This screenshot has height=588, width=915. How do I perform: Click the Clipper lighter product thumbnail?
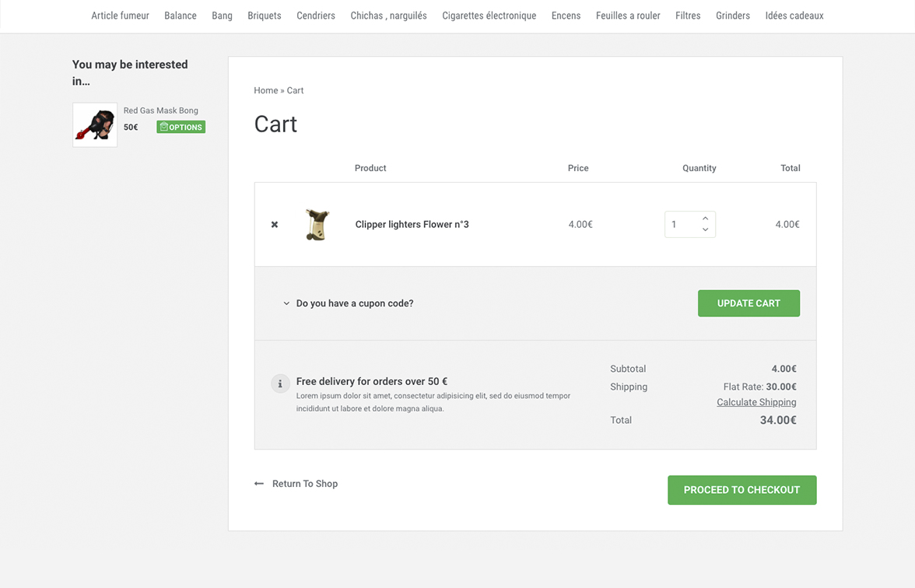317,225
